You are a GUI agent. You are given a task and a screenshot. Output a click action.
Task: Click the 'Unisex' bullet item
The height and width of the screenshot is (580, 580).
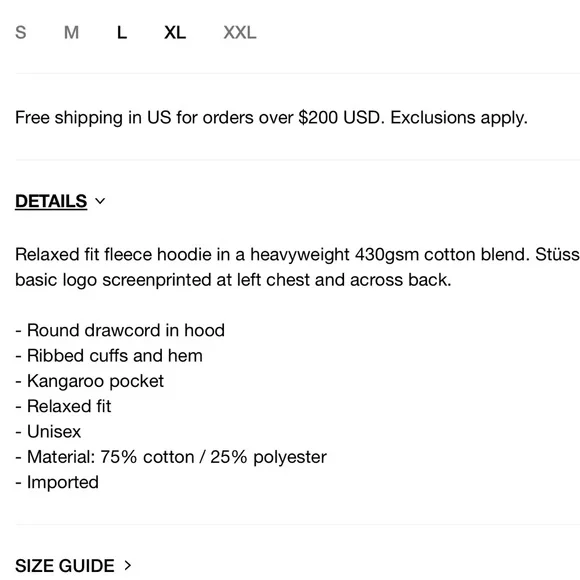click(48, 432)
